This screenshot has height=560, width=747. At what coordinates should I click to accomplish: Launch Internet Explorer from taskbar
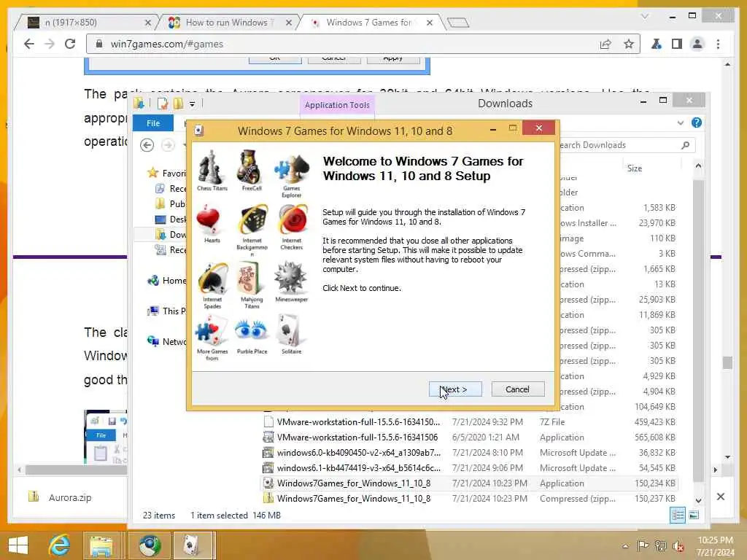pyautogui.click(x=59, y=545)
